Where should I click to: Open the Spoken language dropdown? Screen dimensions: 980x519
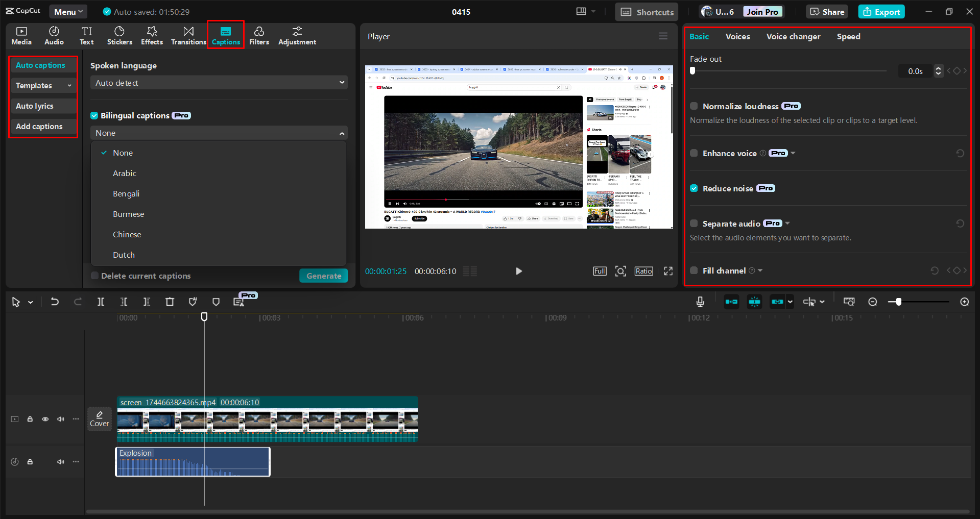219,82
